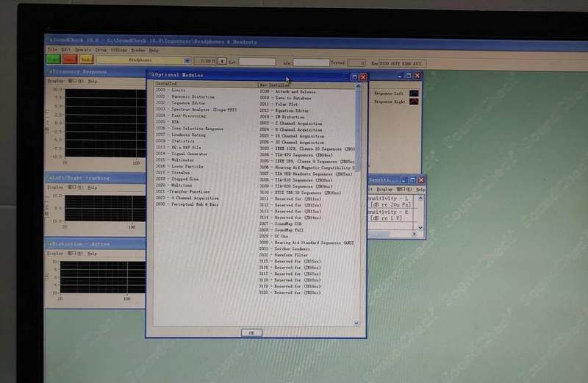Click small square button beside the timer
The image size is (588, 383).
(x=222, y=61)
